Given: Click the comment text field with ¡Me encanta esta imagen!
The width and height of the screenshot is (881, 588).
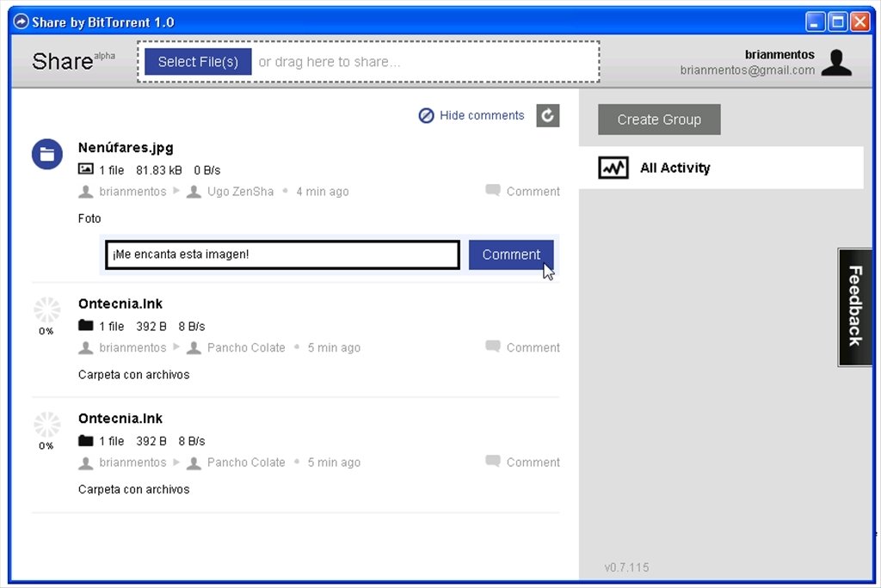Looking at the screenshot, I should [282, 254].
